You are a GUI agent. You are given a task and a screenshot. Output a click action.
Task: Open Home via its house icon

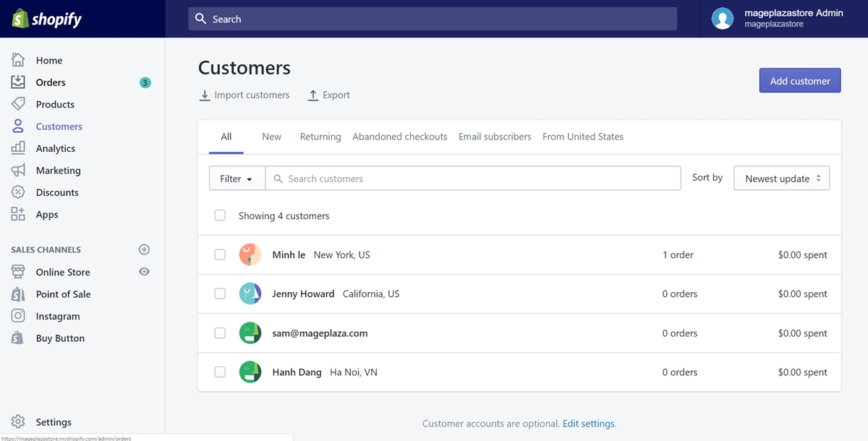coord(18,60)
